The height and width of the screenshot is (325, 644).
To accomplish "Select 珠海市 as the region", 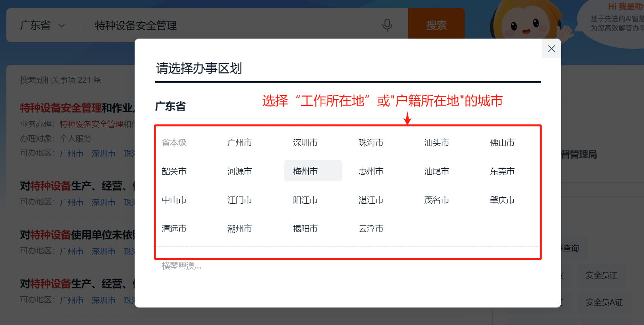I will point(371,143).
